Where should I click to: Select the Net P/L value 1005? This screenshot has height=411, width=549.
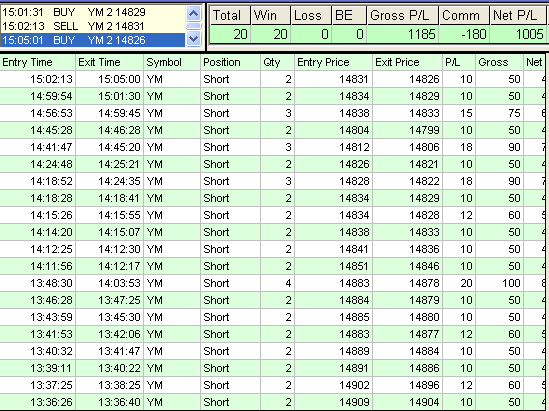tap(518, 34)
